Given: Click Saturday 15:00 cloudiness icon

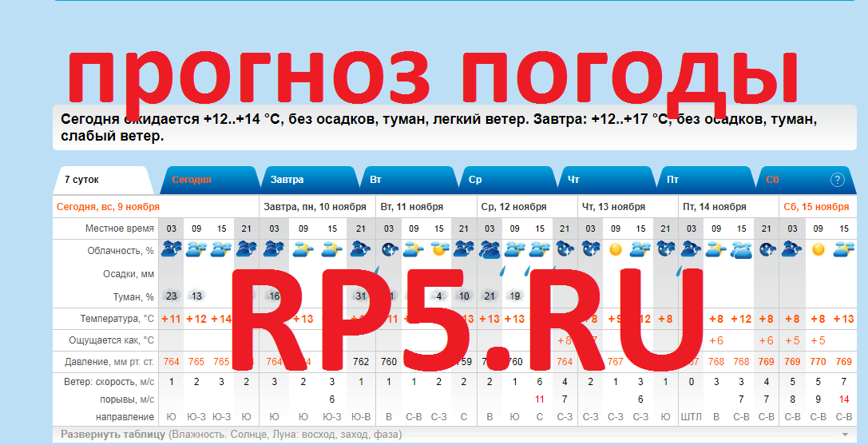Looking at the screenshot, I should [843, 249].
